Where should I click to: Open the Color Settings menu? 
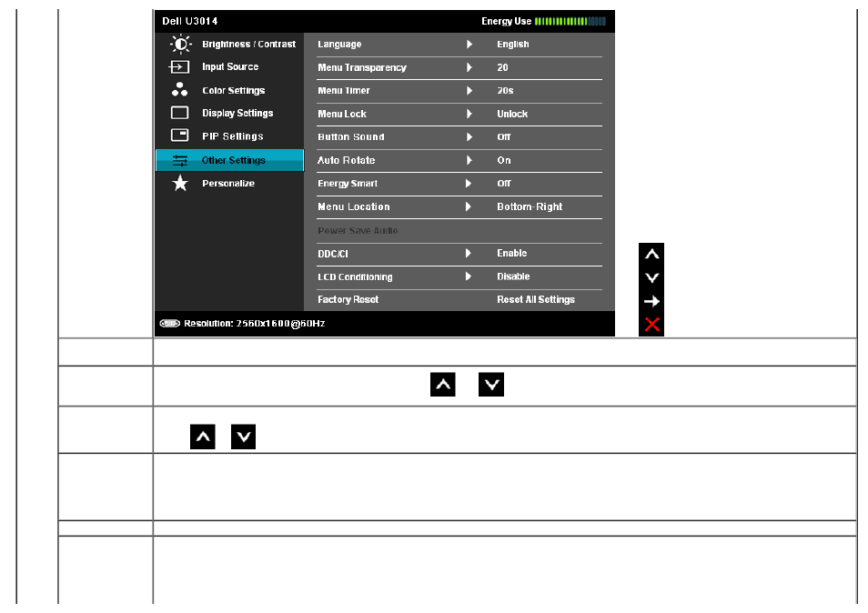pyautogui.click(x=233, y=90)
